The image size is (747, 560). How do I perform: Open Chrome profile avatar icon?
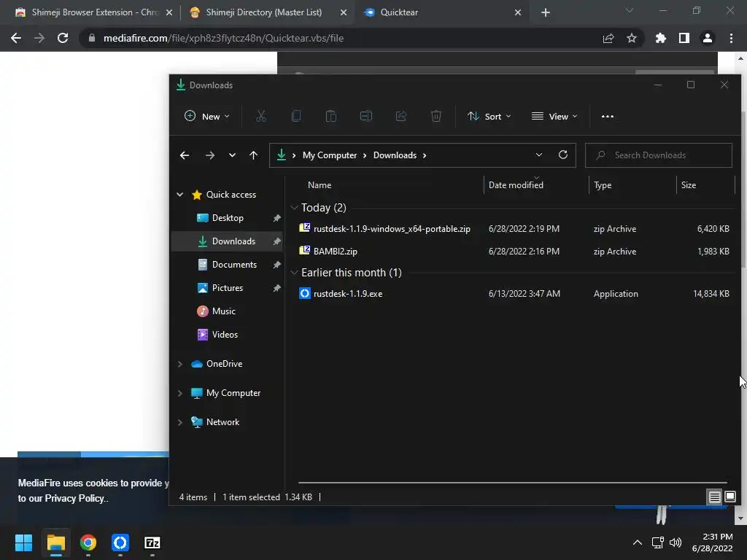(708, 38)
